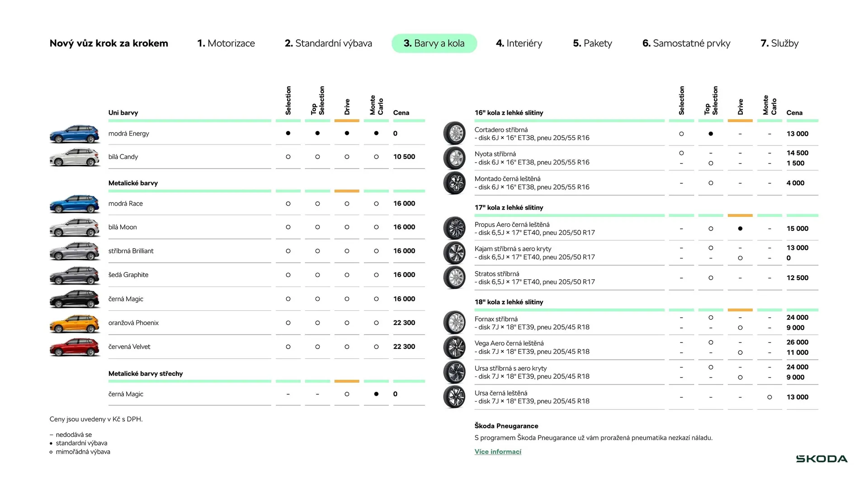The image size is (868, 488).
Task: Open the 5. Pakety tab
Action: tap(592, 43)
